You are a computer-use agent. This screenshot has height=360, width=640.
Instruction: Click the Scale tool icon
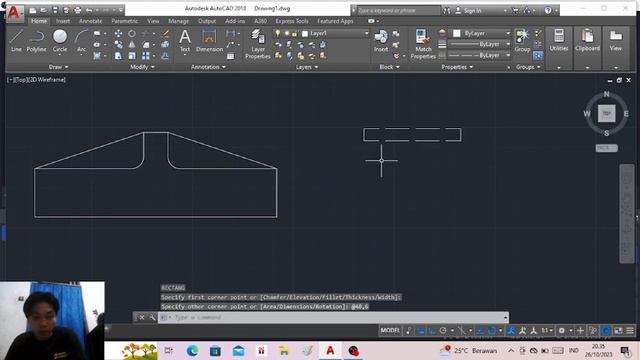coord(132,56)
